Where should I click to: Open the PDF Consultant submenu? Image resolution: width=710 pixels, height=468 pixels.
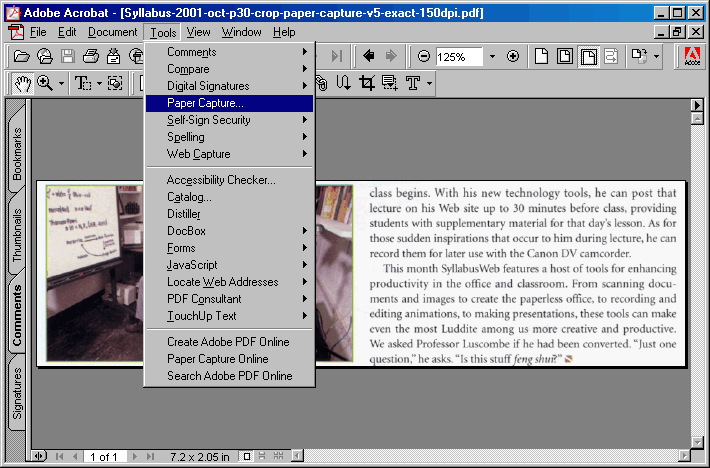click(229, 299)
